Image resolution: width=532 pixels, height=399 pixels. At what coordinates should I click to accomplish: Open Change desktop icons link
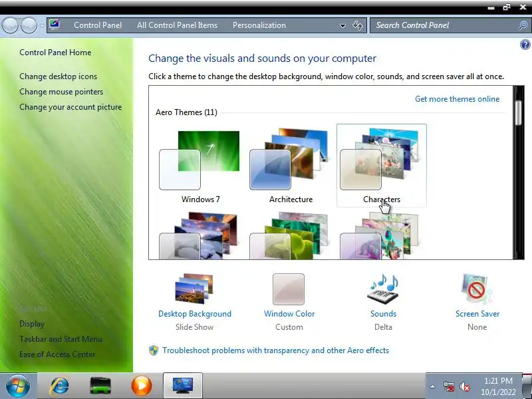tap(58, 76)
